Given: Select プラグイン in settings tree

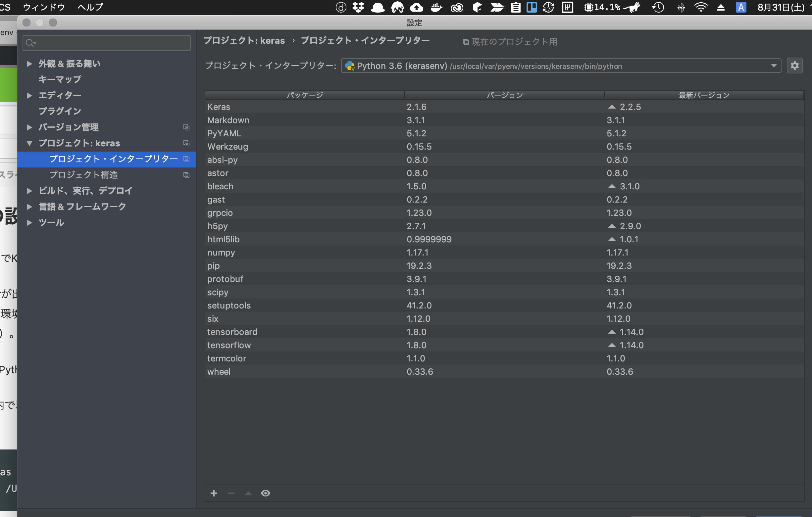Looking at the screenshot, I should coord(60,111).
